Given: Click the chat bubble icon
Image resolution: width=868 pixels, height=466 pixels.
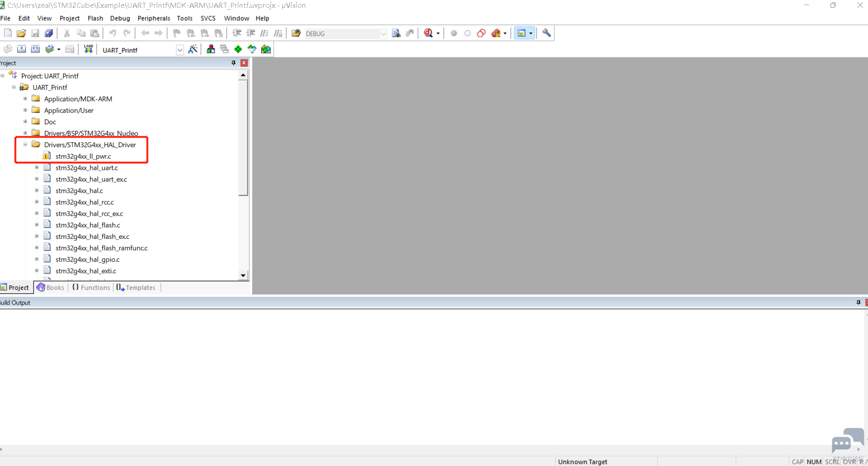Looking at the screenshot, I should [847, 440].
